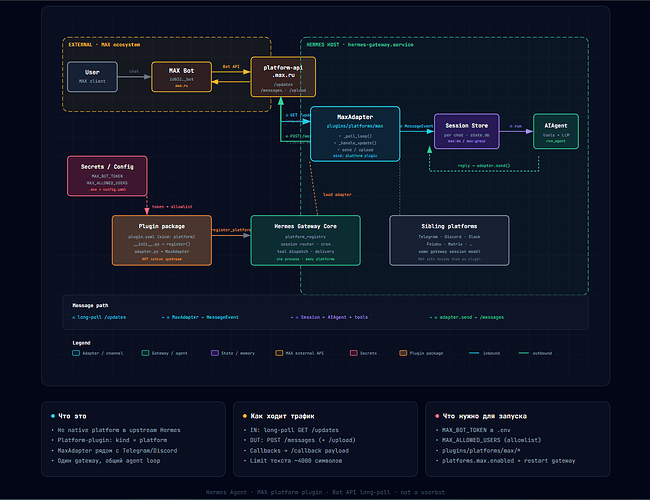Select the User MAX client node

coord(92,77)
